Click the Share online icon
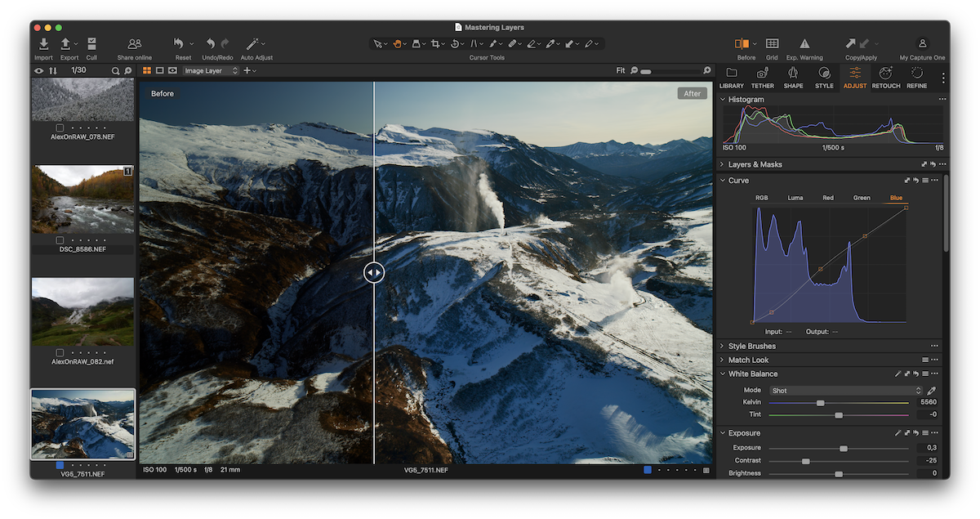Viewport: 980px width, 519px height. 135,44
